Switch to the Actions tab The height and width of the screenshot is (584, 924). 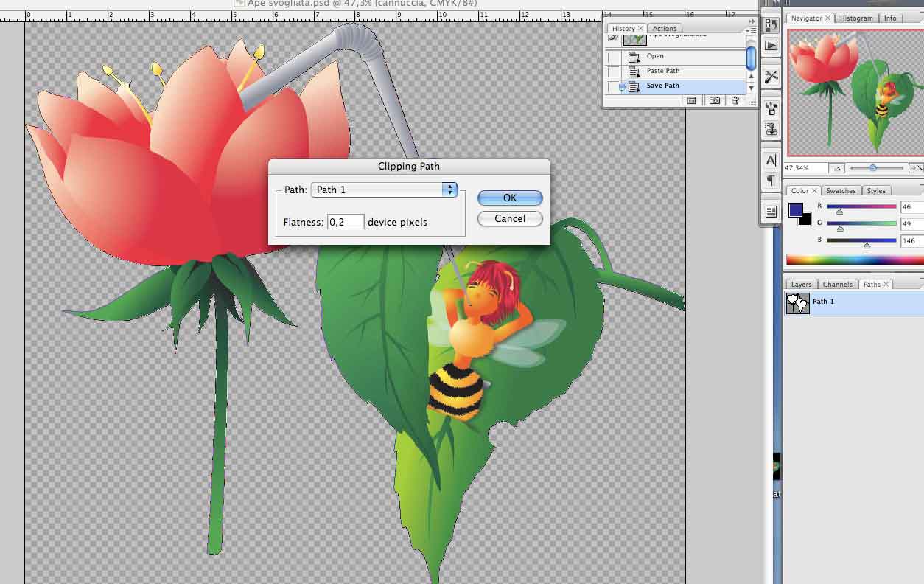pyautogui.click(x=664, y=29)
